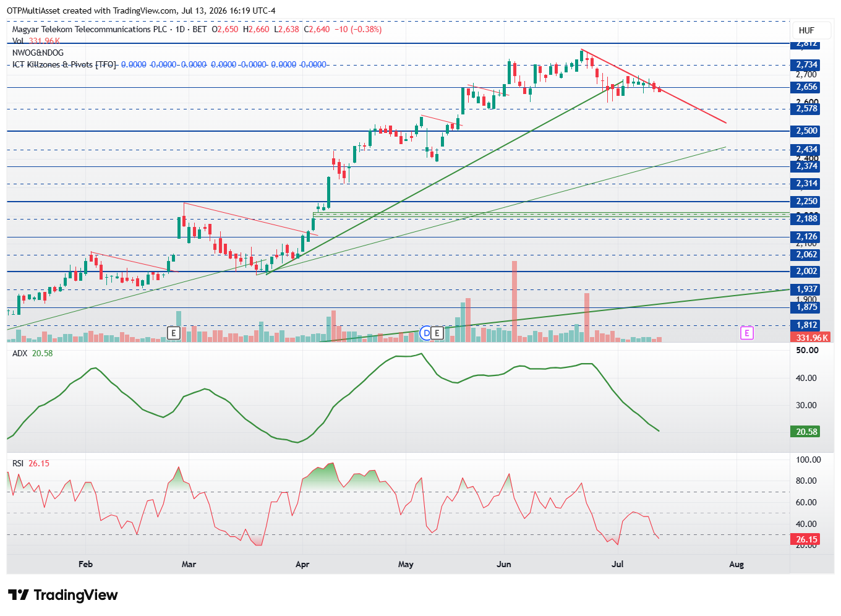Select the NWOG&NDOG indicator label
The height and width of the screenshot is (616, 841).
[x=38, y=53]
